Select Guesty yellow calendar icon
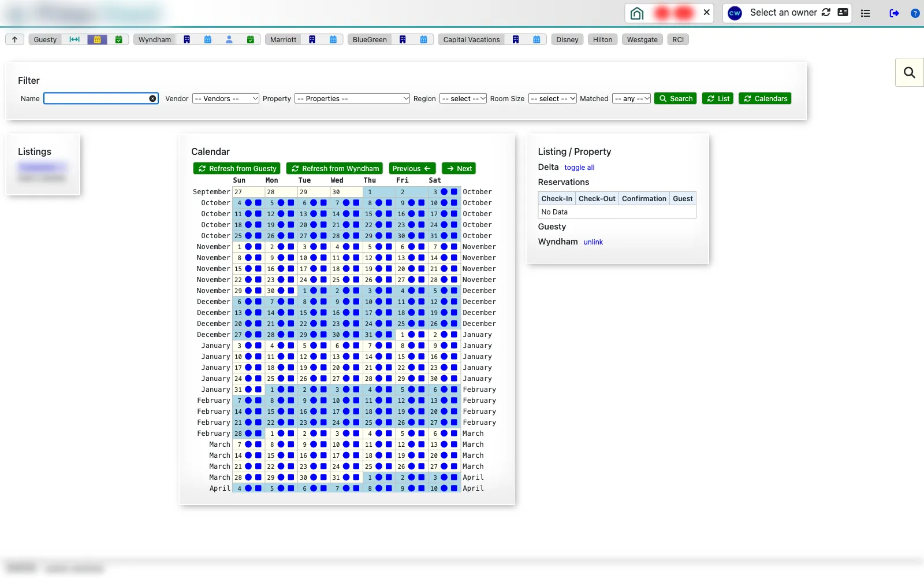 pos(97,39)
